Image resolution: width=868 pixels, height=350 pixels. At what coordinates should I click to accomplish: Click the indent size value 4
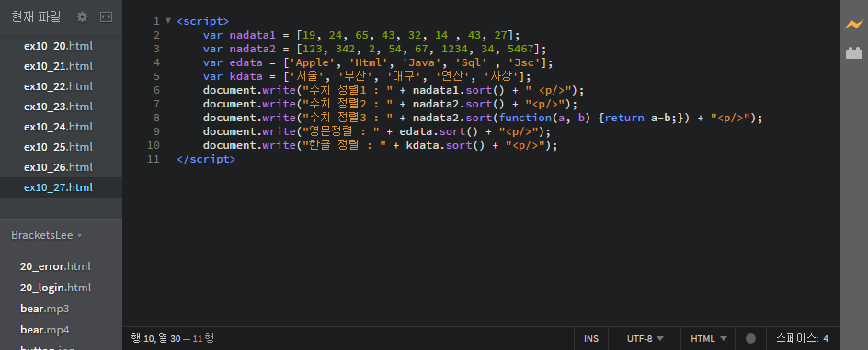pos(826,338)
